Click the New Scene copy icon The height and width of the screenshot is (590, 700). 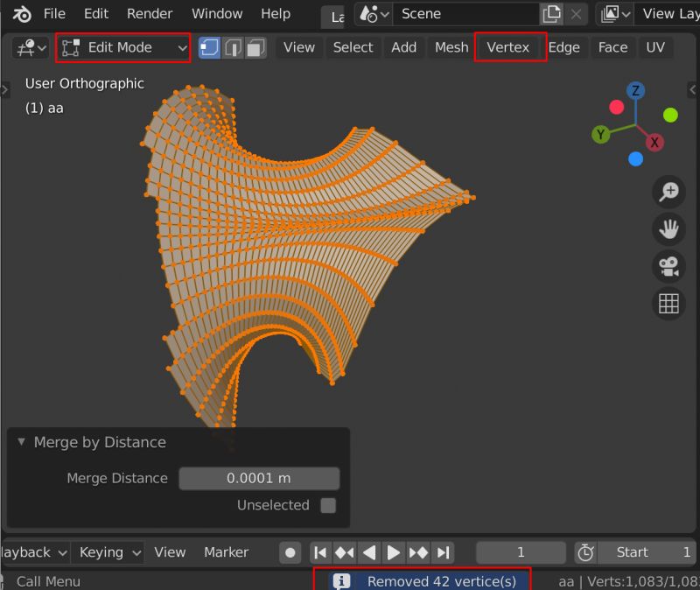pyautogui.click(x=551, y=14)
